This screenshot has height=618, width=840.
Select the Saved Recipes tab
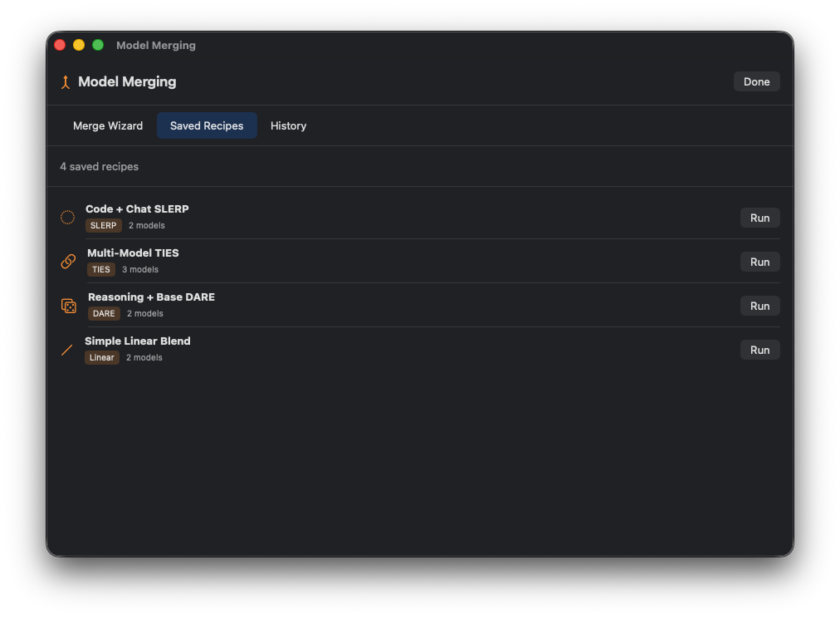tap(207, 126)
